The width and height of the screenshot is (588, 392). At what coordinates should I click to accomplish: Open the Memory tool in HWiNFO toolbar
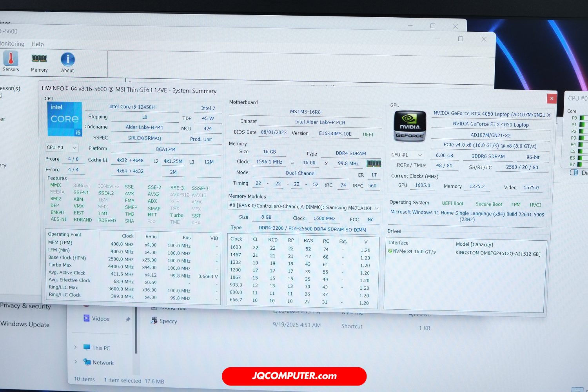(x=39, y=63)
